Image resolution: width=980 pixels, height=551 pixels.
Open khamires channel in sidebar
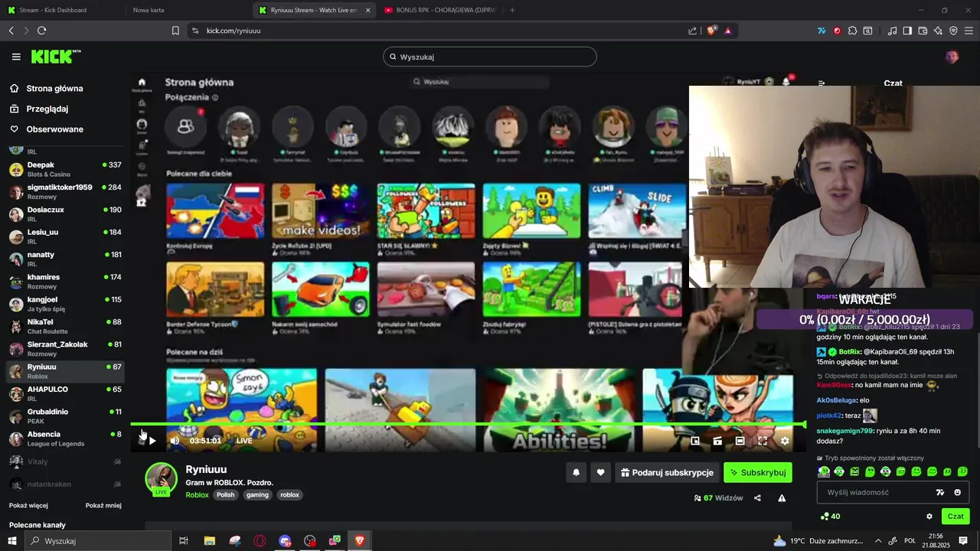[x=65, y=282]
